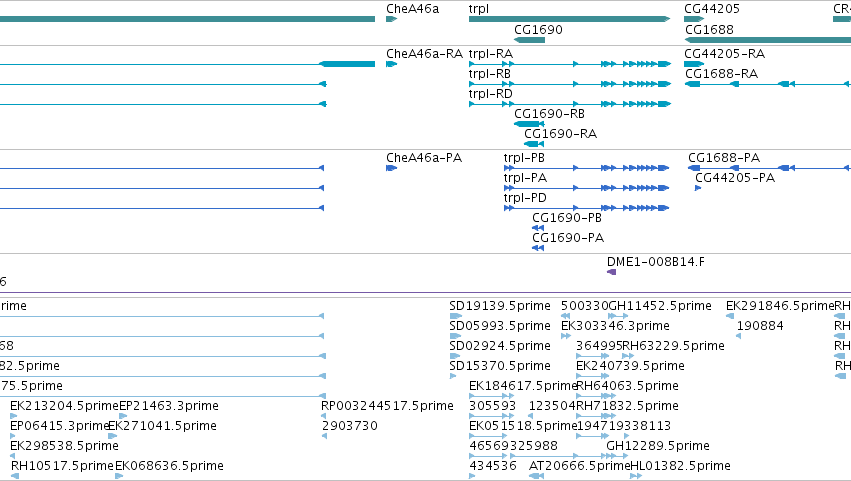Click the 434536 EST label

click(x=492, y=466)
